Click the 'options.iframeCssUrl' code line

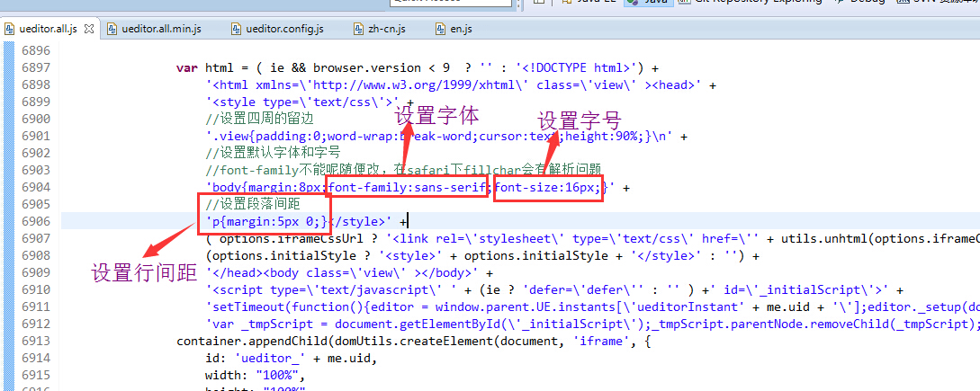click(592, 238)
